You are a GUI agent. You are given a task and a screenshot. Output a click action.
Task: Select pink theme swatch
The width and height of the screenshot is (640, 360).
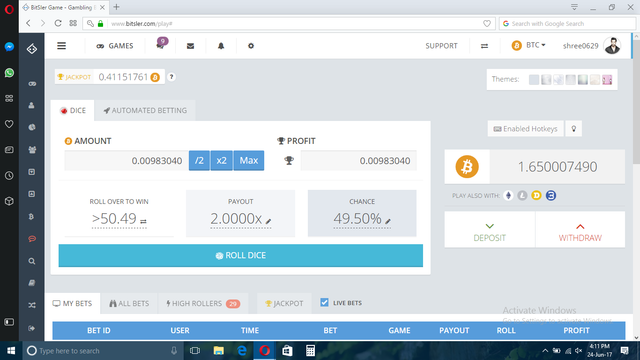point(607,80)
